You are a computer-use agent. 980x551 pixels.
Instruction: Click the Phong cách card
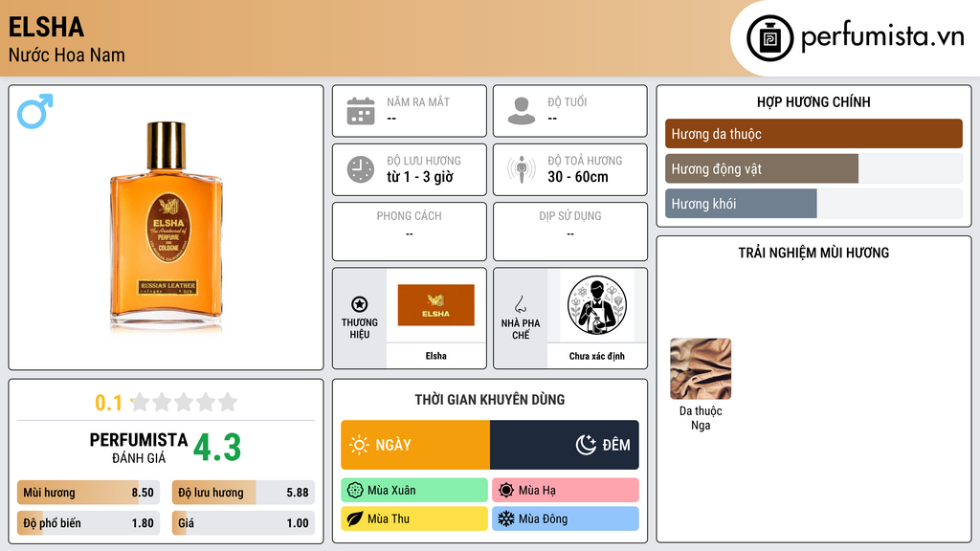pos(410,231)
